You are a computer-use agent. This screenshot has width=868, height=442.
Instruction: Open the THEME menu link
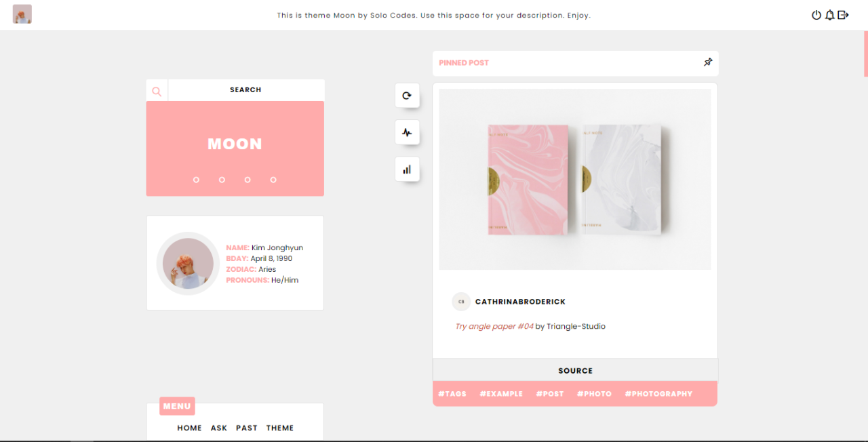(x=280, y=428)
